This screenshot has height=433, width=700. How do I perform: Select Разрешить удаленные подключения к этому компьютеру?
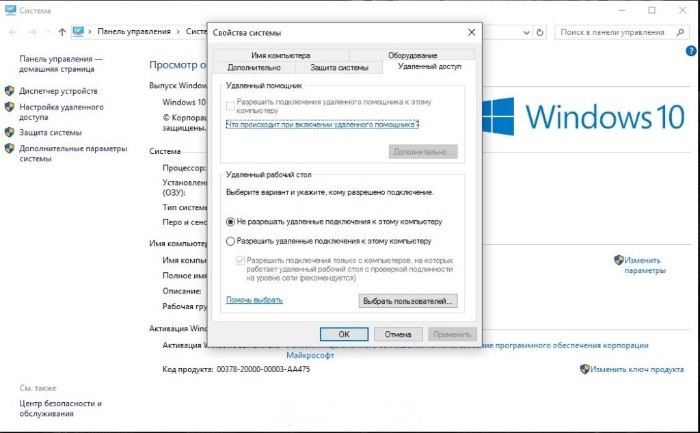tap(329, 241)
